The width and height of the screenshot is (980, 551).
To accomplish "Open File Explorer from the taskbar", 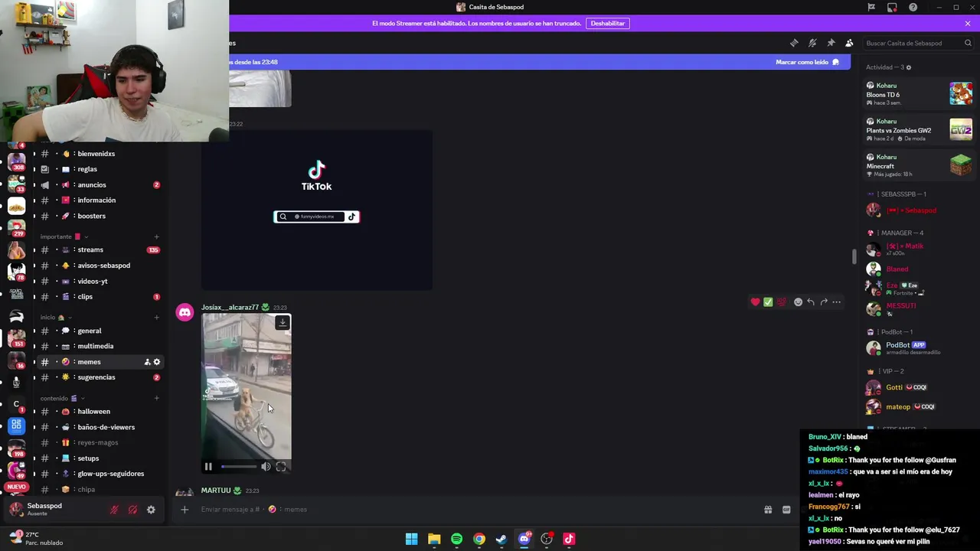I will tap(434, 539).
